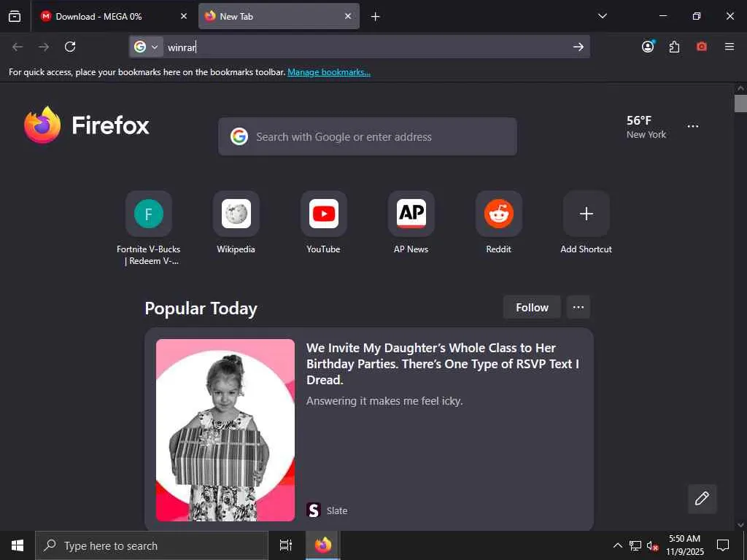
Task: Click the red camera screenshot extension icon
Action: [x=702, y=47]
